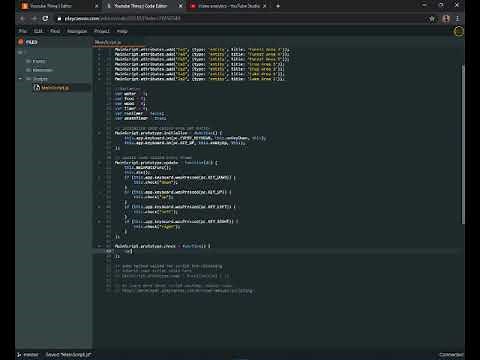Click the site info lock icon
The height and width of the screenshot is (360, 480).
tap(59, 19)
